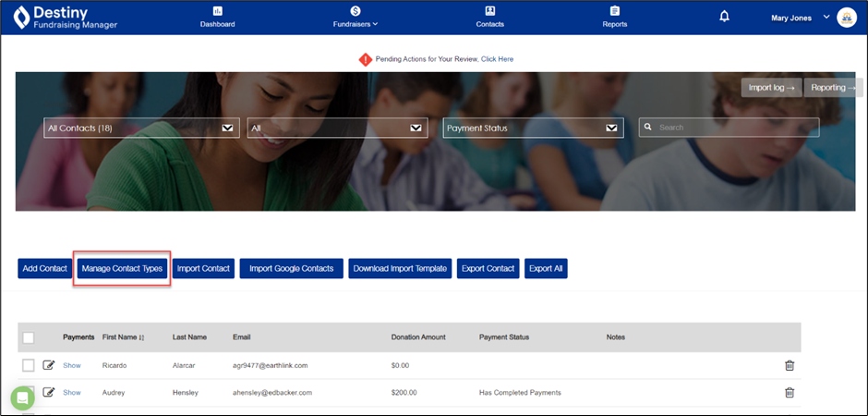Expand the All Contacts (18) dropdown
The image size is (868, 416).
(141, 128)
